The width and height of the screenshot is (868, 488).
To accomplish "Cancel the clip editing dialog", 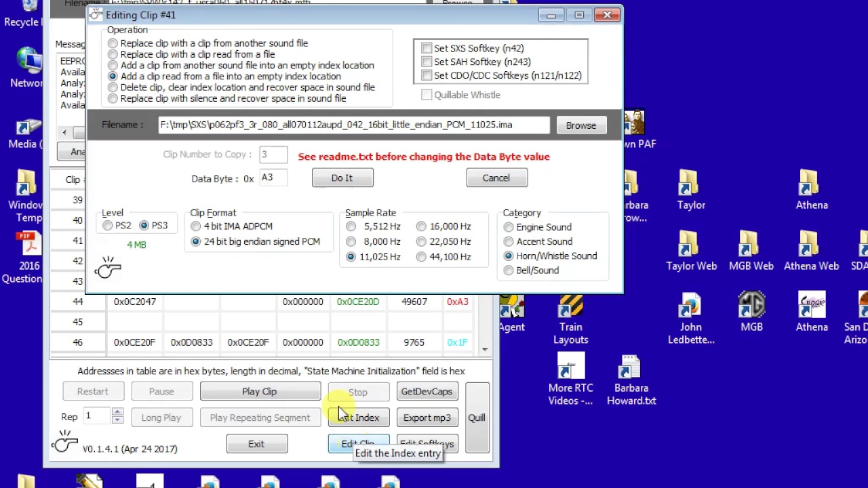I will tap(496, 178).
